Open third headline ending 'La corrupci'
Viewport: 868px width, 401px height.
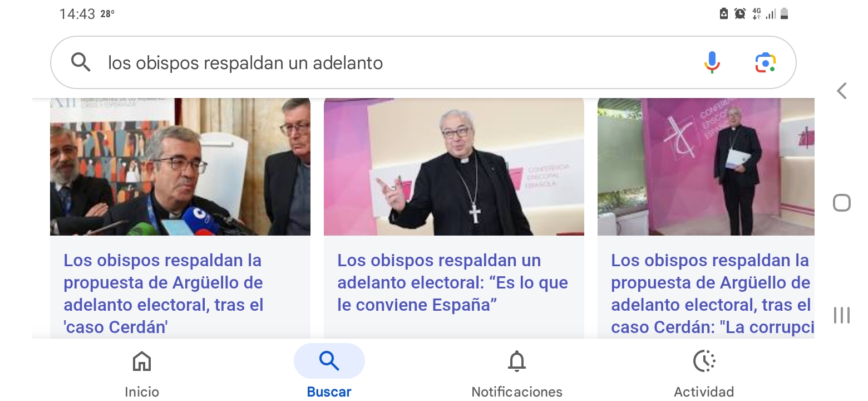coord(712,294)
